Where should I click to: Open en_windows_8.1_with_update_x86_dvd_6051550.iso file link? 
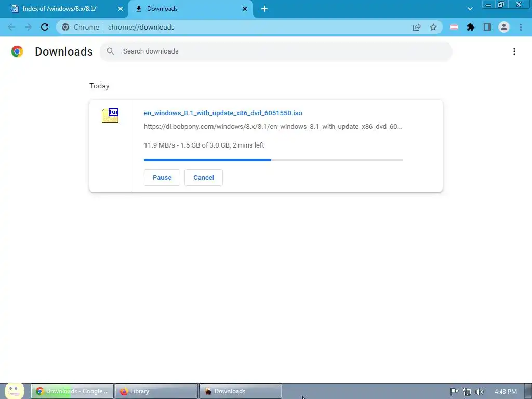pos(223,113)
